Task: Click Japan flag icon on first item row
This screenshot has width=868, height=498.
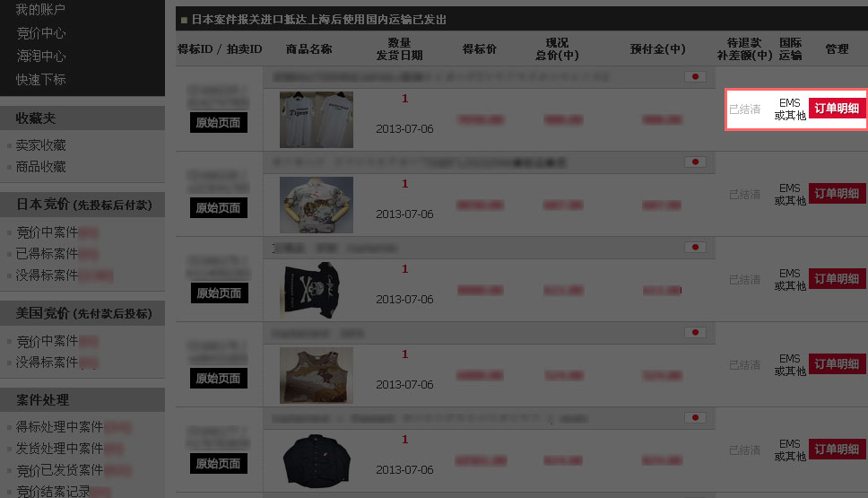Action: pos(695,76)
